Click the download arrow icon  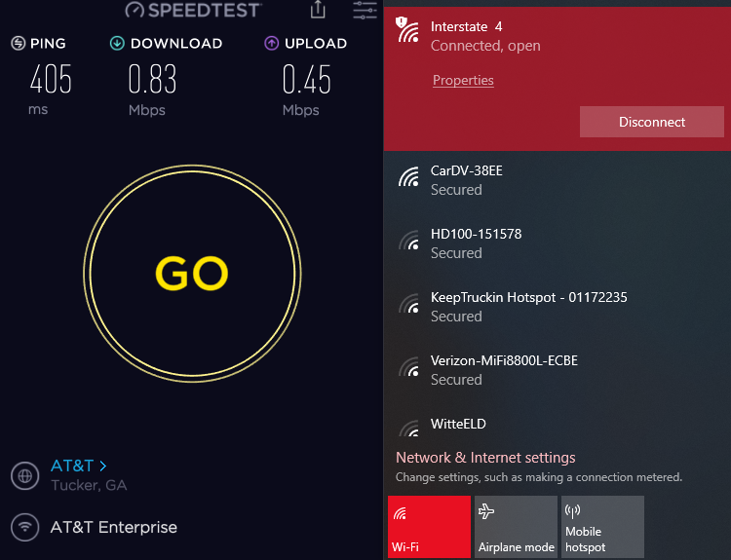(117, 43)
